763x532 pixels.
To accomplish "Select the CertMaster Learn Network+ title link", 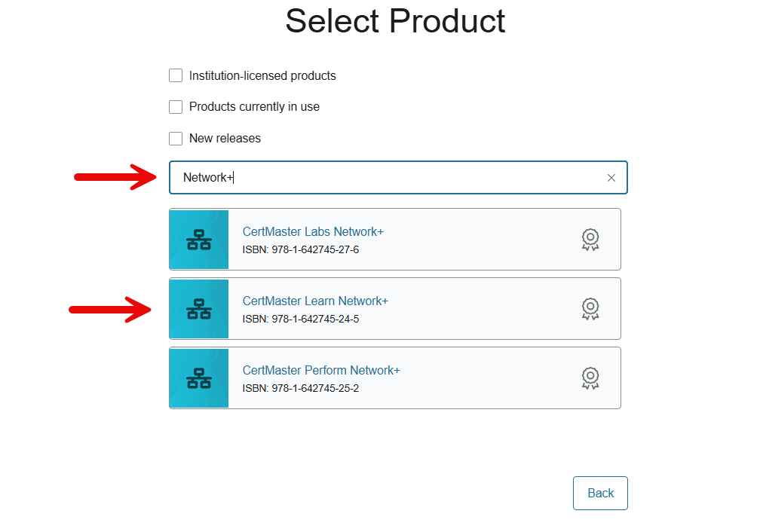I will pyautogui.click(x=315, y=301).
